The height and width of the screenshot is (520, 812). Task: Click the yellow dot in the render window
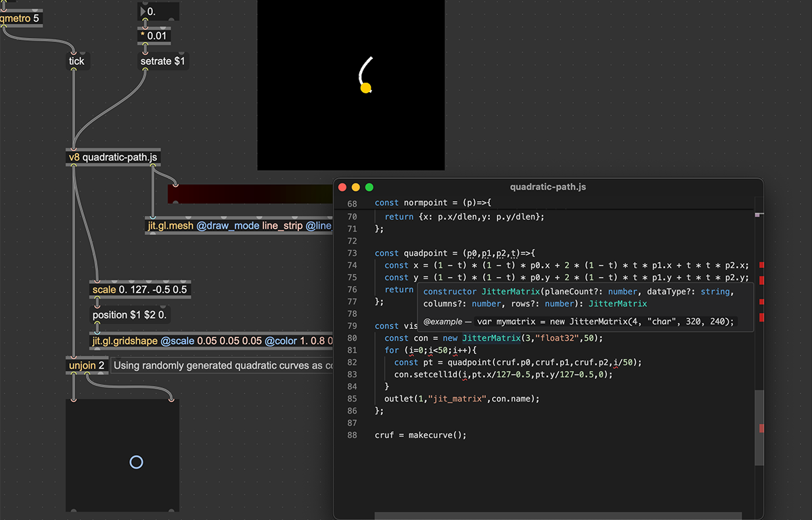coord(366,88)
